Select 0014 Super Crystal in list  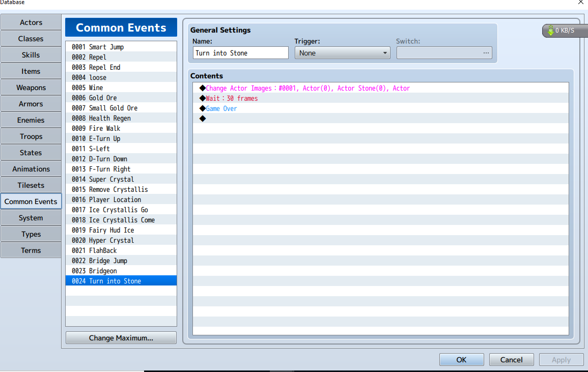[x=121, y=179]
